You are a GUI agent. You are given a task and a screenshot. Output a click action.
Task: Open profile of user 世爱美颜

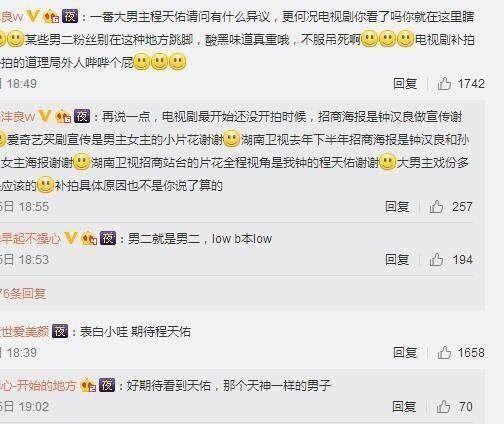[24, 332]
